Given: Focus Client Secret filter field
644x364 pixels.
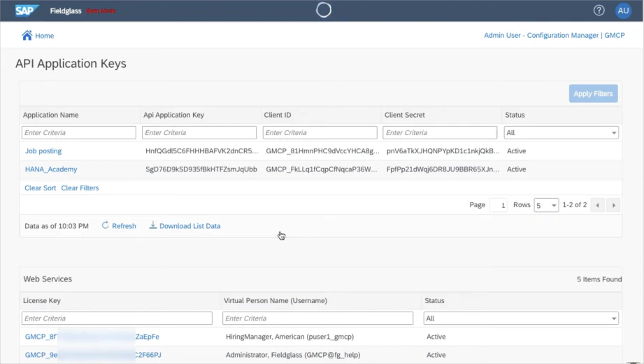Looking at the screenshot, I should 440,132.
